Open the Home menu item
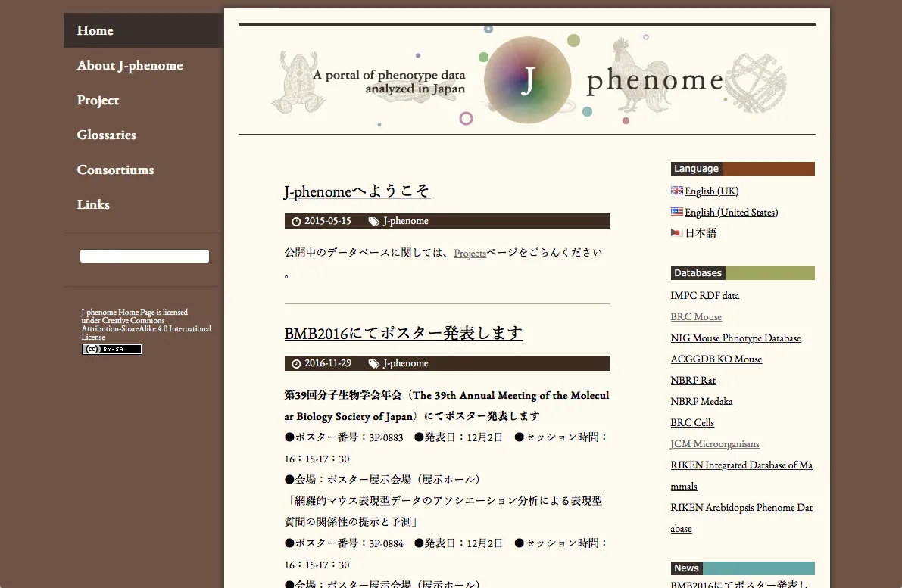The height and width of the screenshot is (588, 902). (x=143, y=30)
